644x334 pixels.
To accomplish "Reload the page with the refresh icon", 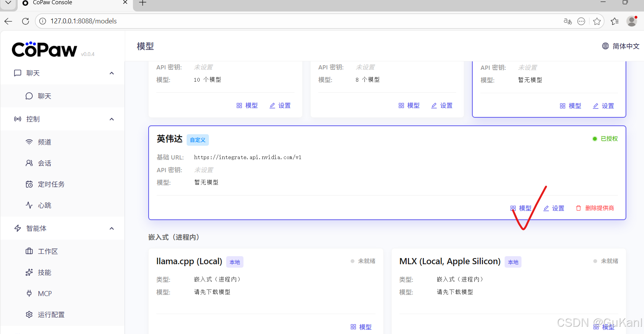I will tap(26, 21).
